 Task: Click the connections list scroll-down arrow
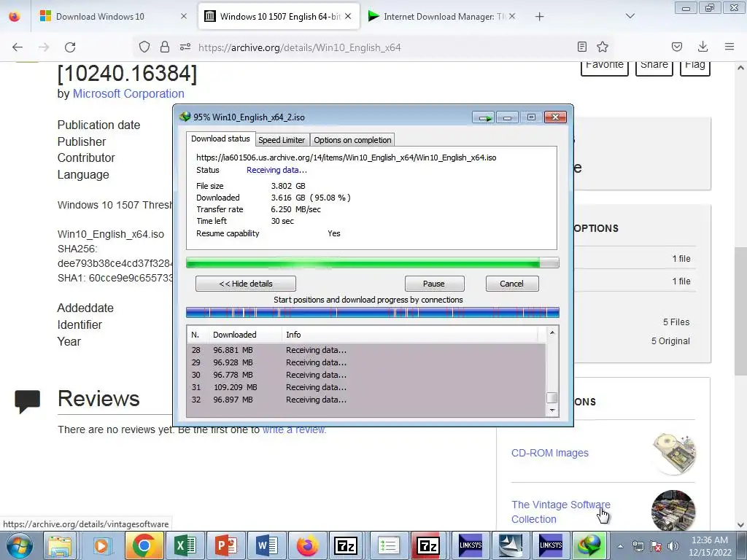tap(552, 410)
